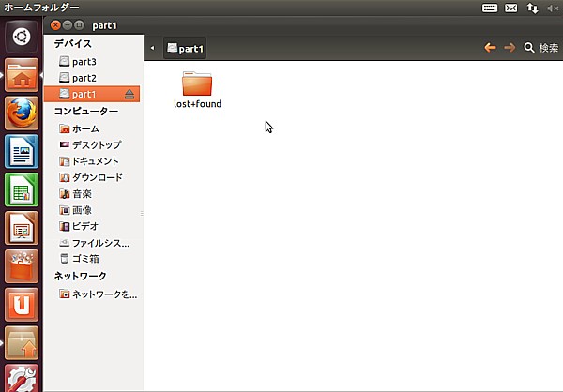Eject the part1 device
The image size is (563, 392).
(x=129, y=94)
